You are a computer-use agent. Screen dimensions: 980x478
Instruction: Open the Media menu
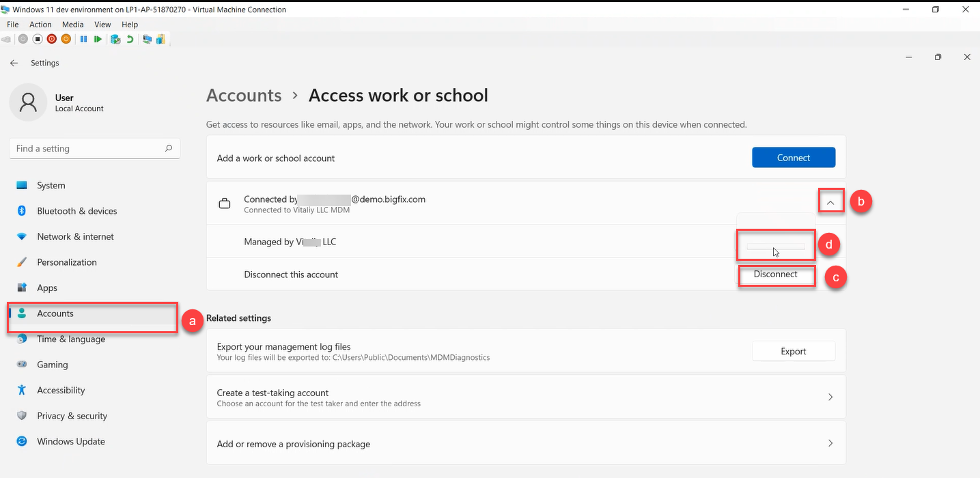pyautogui.click(x=73, y=25)
